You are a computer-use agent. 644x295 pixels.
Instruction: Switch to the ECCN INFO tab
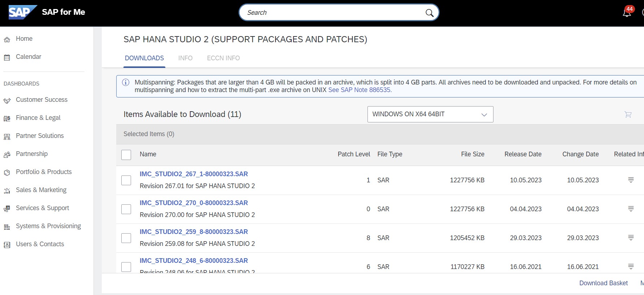(x=223, y=58)
